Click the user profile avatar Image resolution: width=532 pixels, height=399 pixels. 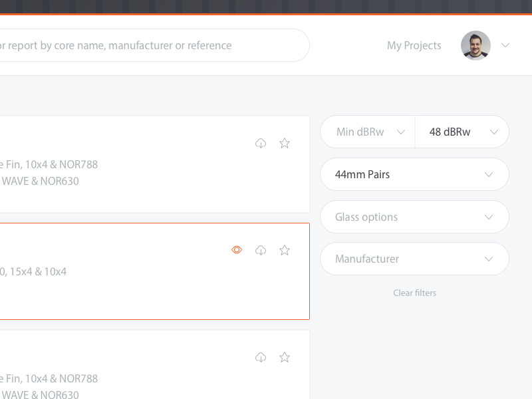(x=475, y=45)
